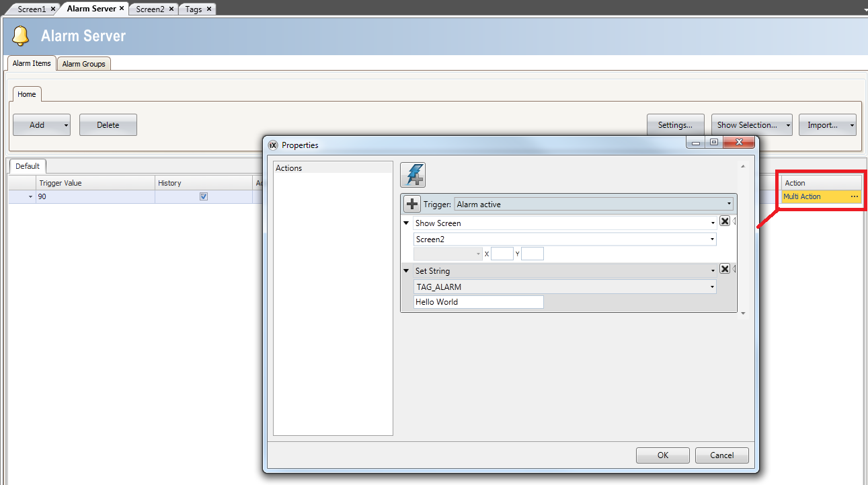Collapse the Show Screen action
868x485 pixels.
click(406, 223)
